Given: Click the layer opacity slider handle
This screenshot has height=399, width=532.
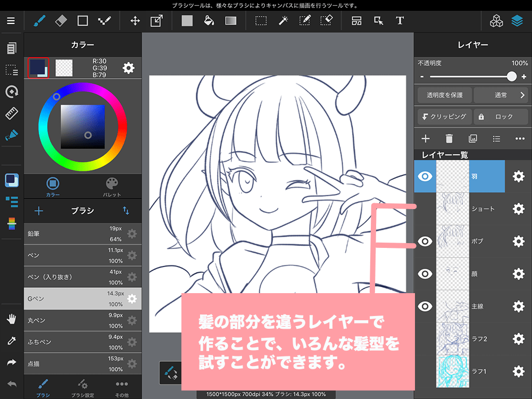Looking at the screenshot, I should 511,76.
